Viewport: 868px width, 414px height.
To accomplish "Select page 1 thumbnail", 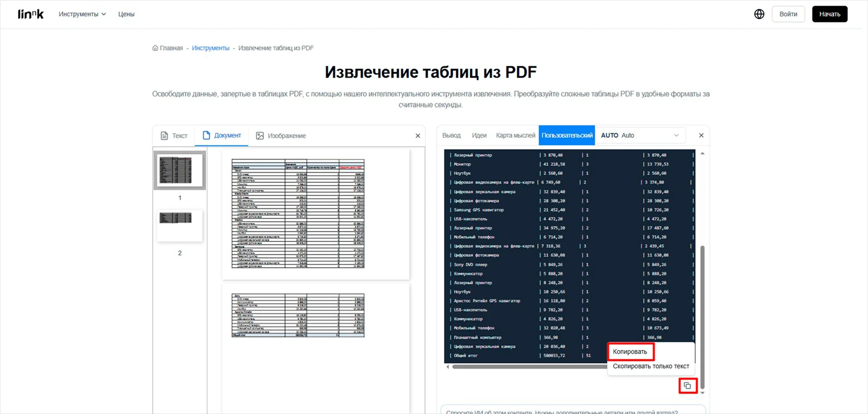I will pyautogui.click(x=180, y=171).
